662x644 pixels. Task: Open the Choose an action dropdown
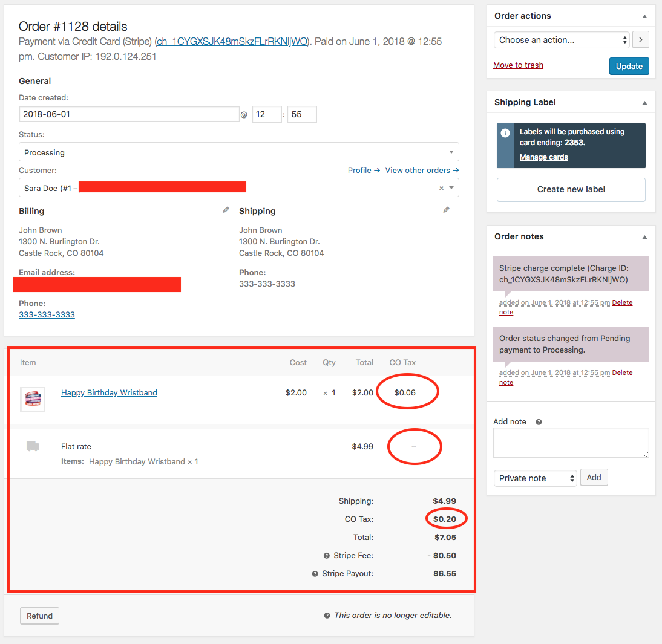pyautogui.click(x=562, y=40)
